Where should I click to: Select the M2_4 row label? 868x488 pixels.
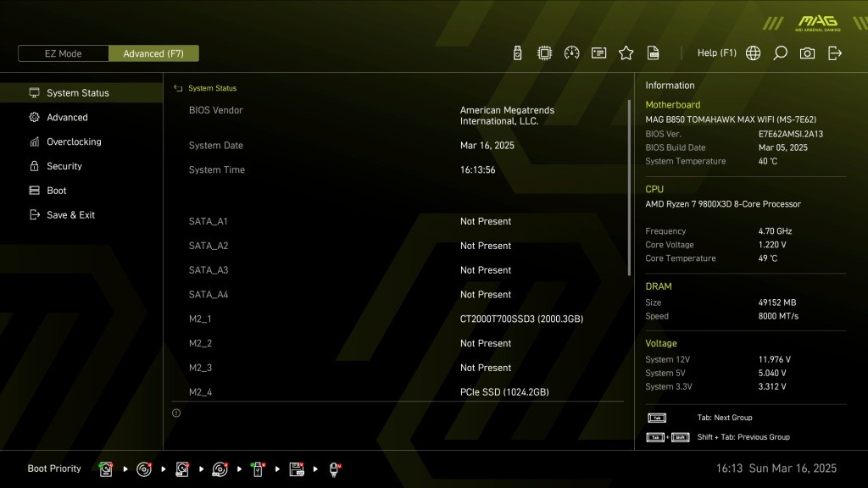point(200,391)
